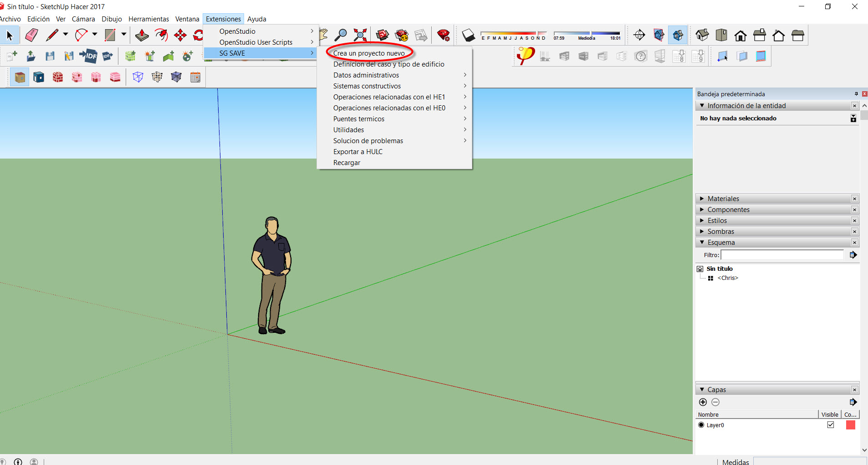Expand the Materiales panel

pyautogui.click(x=702, y=198)
